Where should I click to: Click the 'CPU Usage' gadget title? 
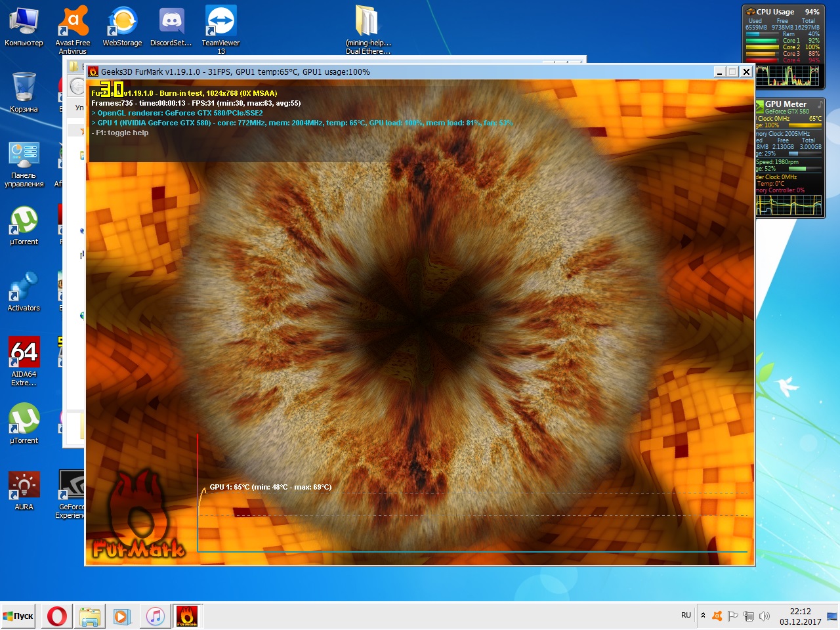tap(775, 12)
